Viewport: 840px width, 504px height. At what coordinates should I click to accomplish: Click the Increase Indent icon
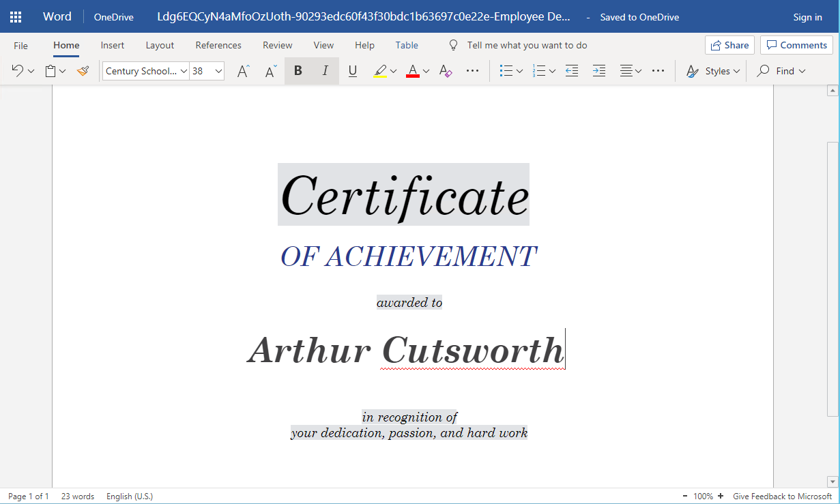[x=598, y=71]
